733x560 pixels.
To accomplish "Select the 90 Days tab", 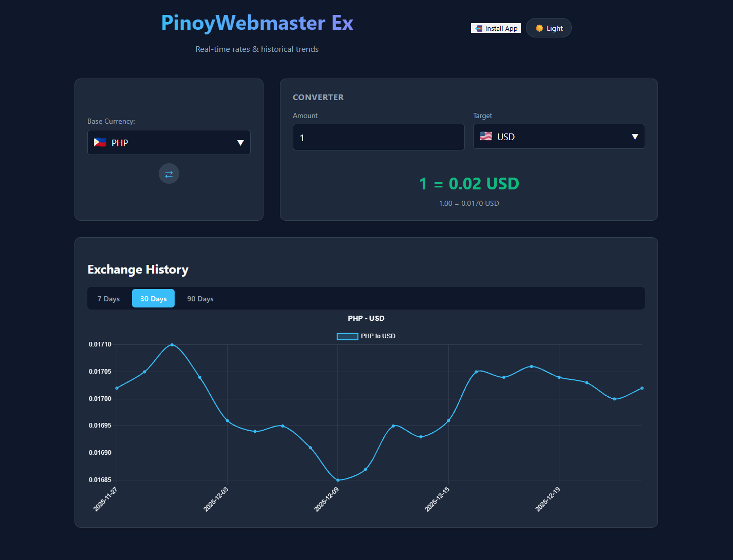I will coord(200,298).
